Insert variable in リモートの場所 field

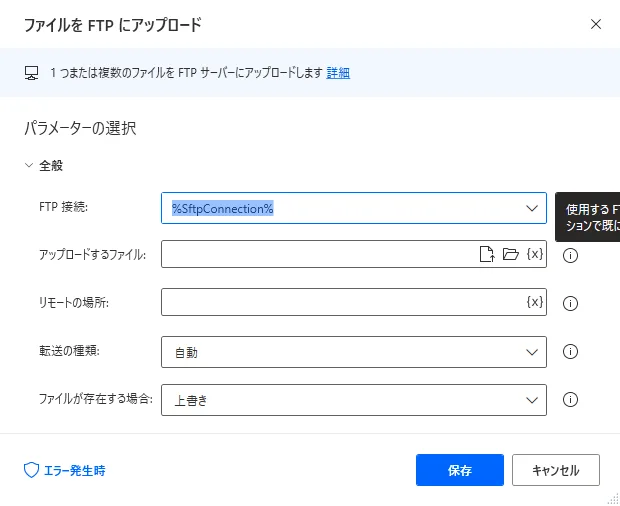pos(535,302)
